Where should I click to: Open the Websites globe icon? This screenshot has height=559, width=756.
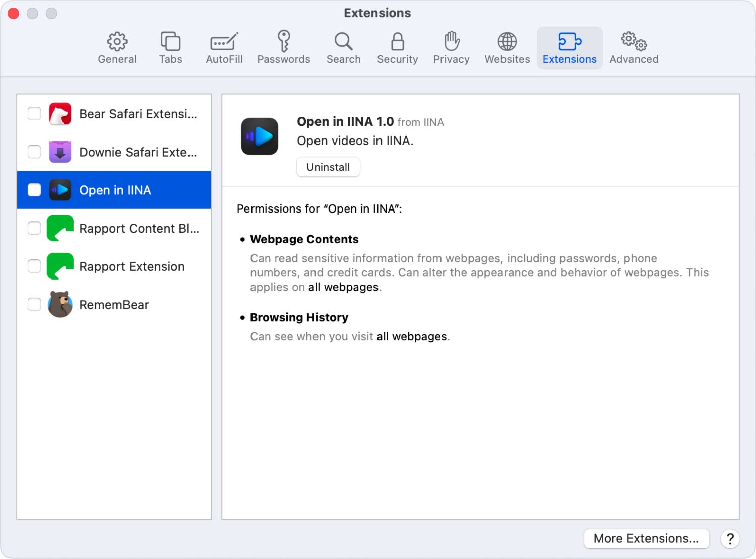click(507, 41)
